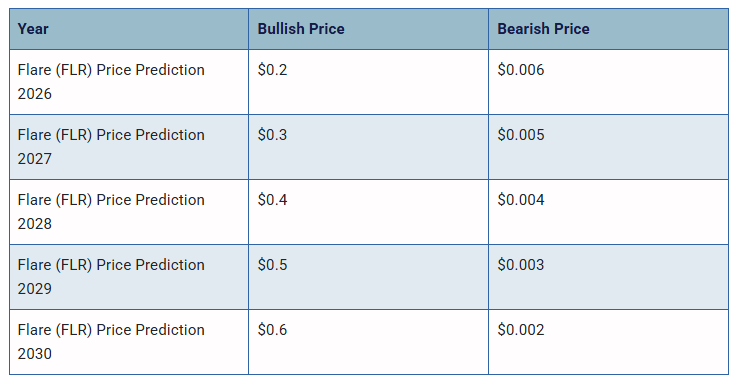The image size is (742, 389).
Task: Click the $0.3 bullish price value
Action: coord(272,135)
